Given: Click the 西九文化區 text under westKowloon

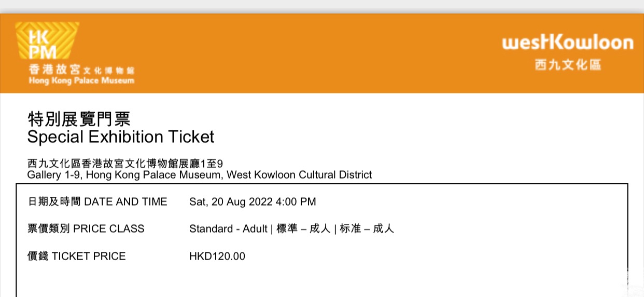Looking at the screenshot, I should point(567,65).
